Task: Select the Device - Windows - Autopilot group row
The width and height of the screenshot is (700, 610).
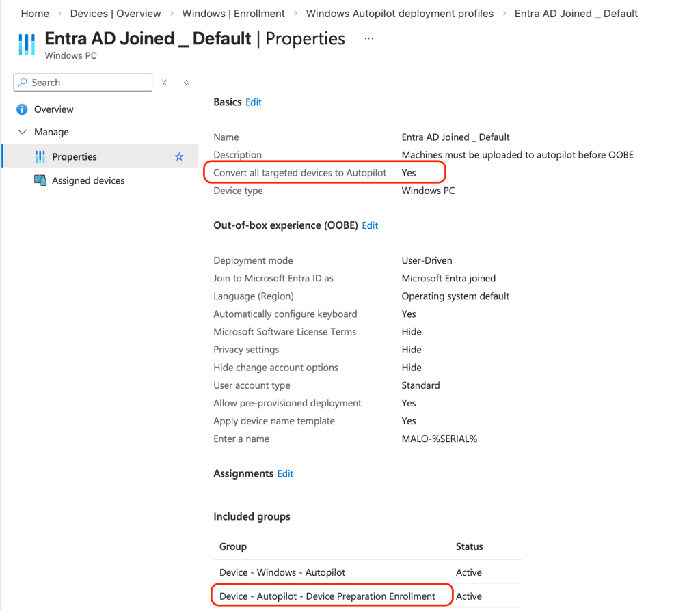Action: [282, 572]
